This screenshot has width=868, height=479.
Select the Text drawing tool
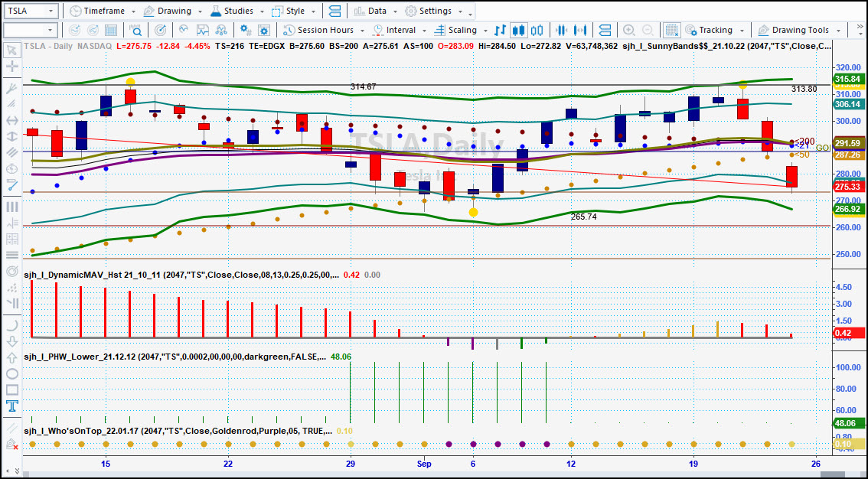[x=11, y=406]
